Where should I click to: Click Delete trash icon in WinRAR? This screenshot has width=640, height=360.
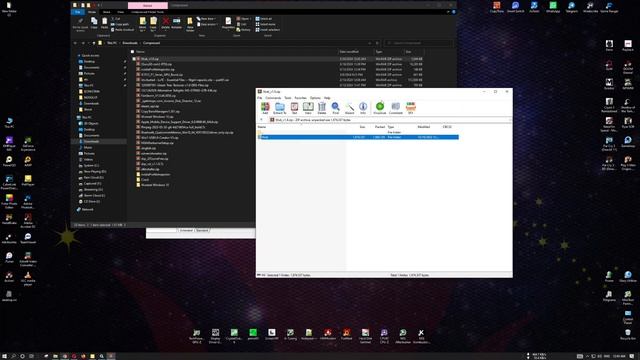click(x=322, y=108)
